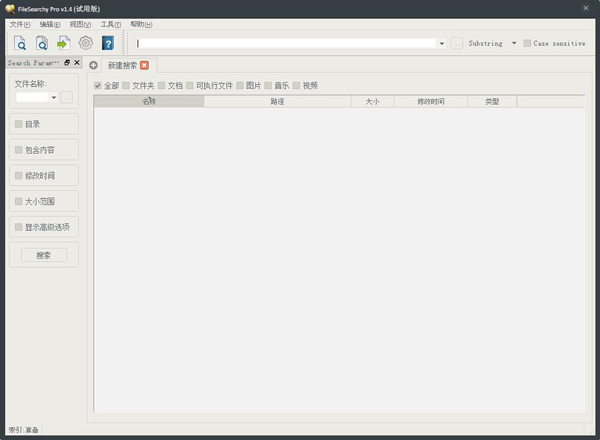Expand the main search box history dropdown

(442, 43)
